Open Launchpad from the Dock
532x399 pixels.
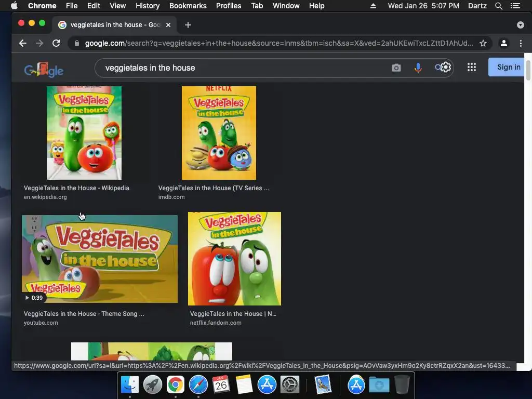point(152,385)
